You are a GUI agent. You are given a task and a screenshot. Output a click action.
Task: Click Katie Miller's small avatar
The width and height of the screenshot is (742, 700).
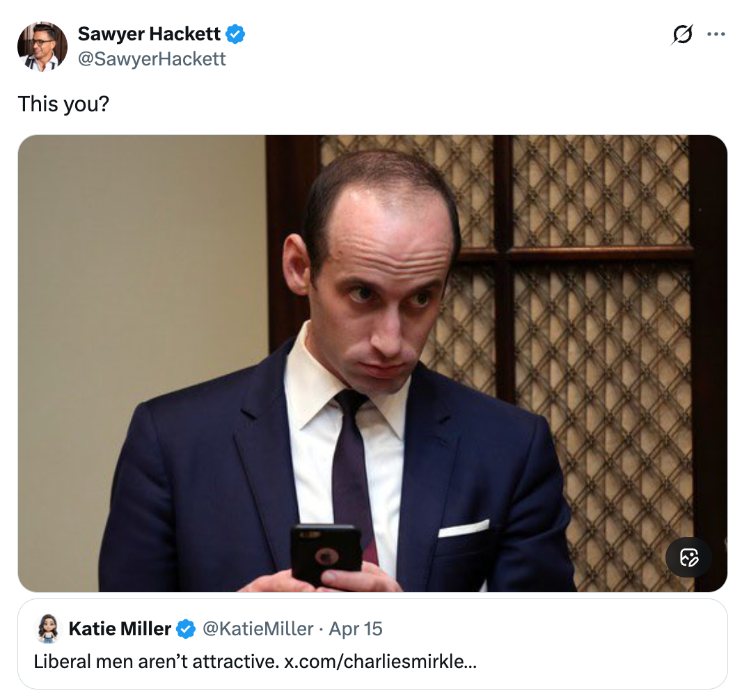coord(48,629)
